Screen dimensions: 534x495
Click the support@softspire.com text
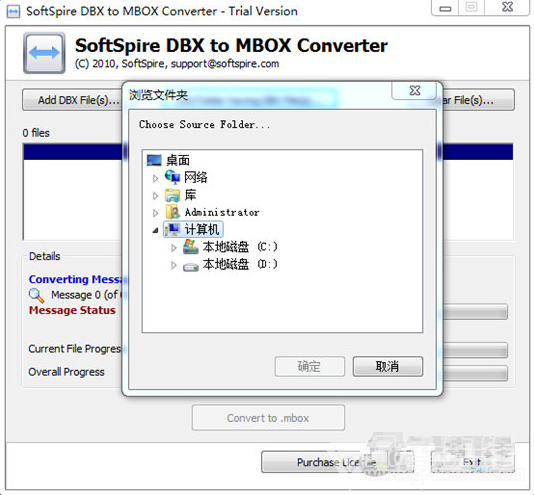point(225,64)
